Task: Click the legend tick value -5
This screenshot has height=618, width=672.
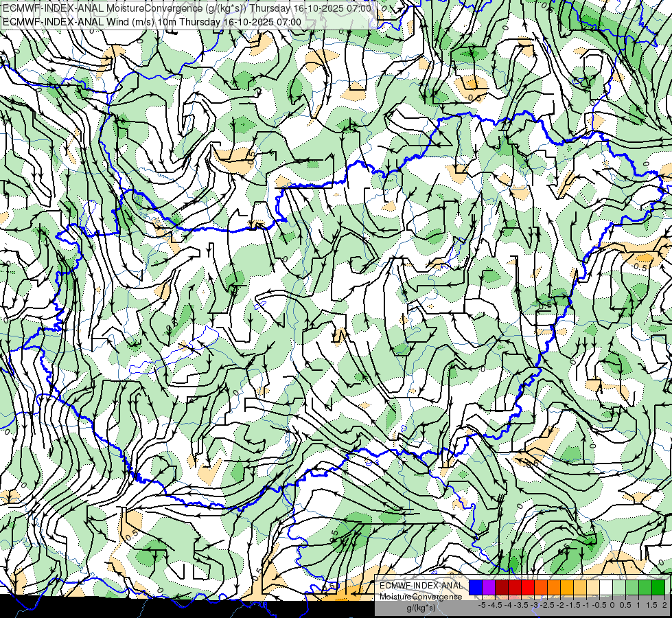Action: click(x=482, y=605)
